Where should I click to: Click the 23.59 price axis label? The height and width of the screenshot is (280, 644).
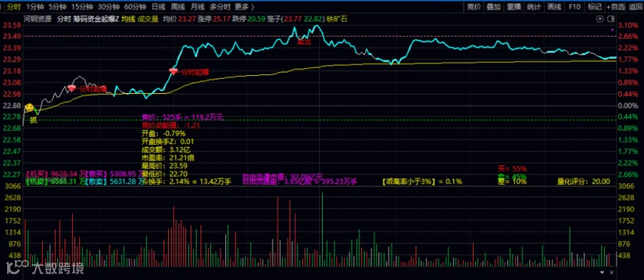(x=12, y=25)
